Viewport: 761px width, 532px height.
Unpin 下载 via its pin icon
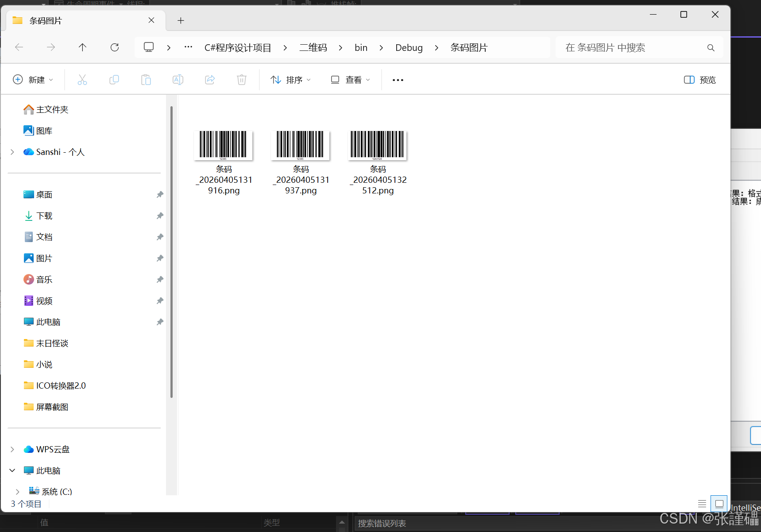[160, 216]
